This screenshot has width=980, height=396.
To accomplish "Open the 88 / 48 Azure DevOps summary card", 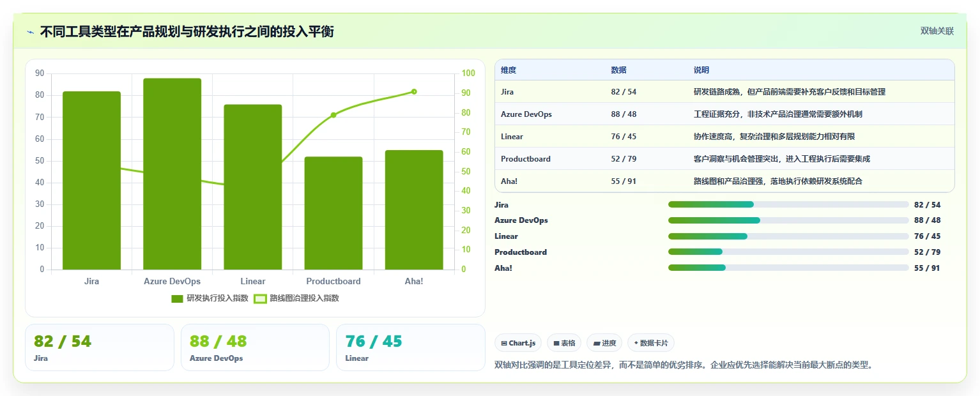I will coord(255,347).
